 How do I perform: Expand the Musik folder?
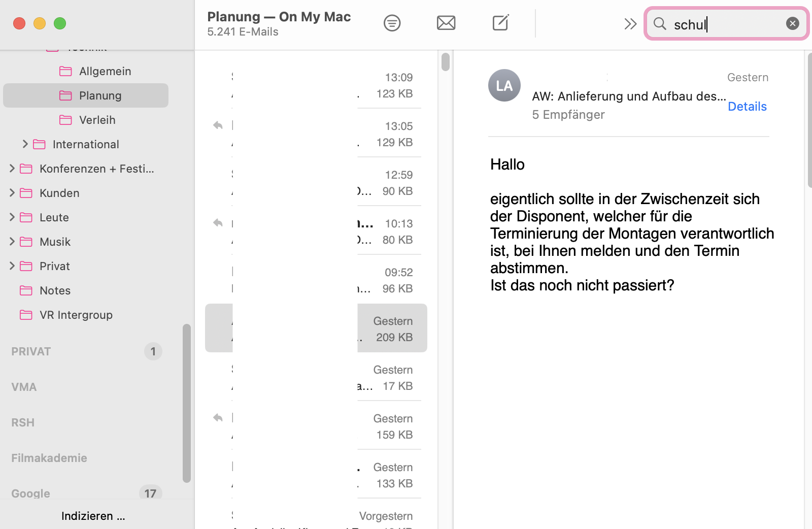coord(12,242)
